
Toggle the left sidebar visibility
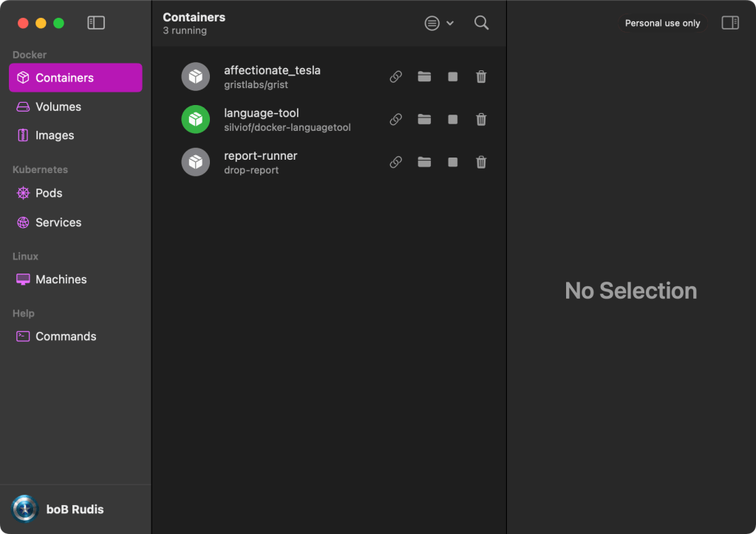pyautogui.click(x=96, y=23)
